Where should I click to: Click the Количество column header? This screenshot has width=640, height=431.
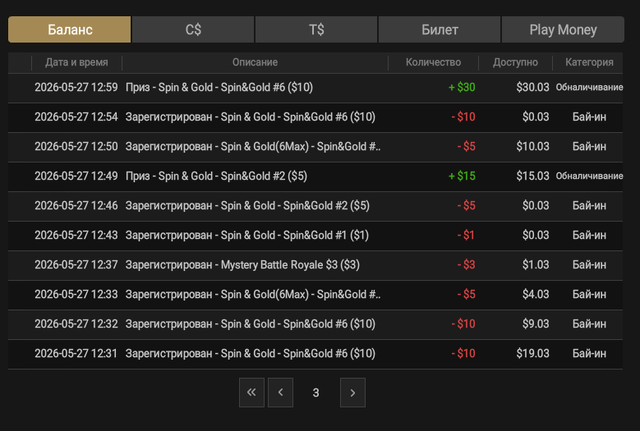pyautogui.click(x=433, y=62)
